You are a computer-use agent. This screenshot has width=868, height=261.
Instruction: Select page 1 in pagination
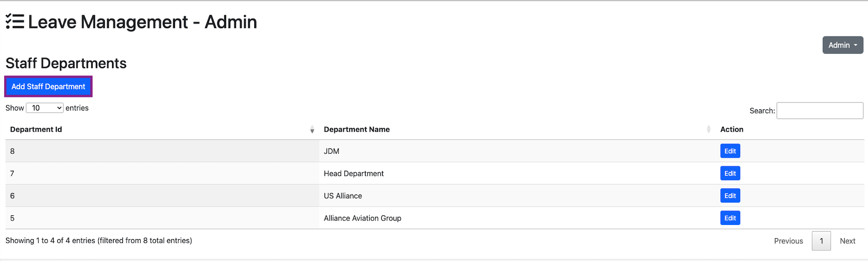[821, 241]
